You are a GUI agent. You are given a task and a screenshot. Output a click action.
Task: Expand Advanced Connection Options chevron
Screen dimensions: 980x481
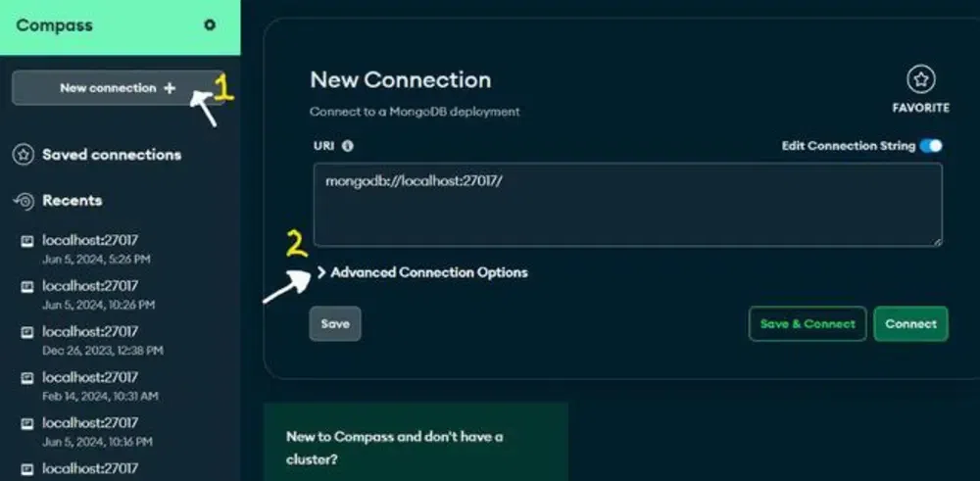click(x=321, y=272)
